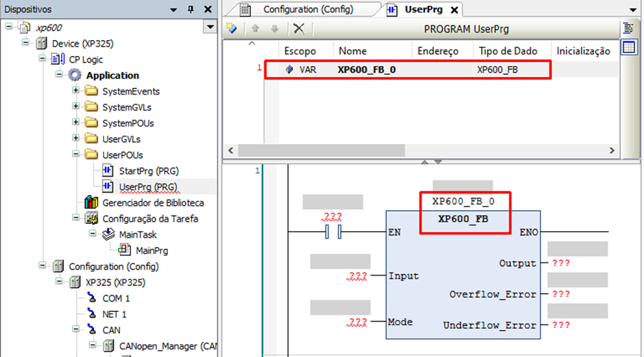The image size is (644, 357).
Task: Click the Application gear icon
Action: (x=75, y=75)
